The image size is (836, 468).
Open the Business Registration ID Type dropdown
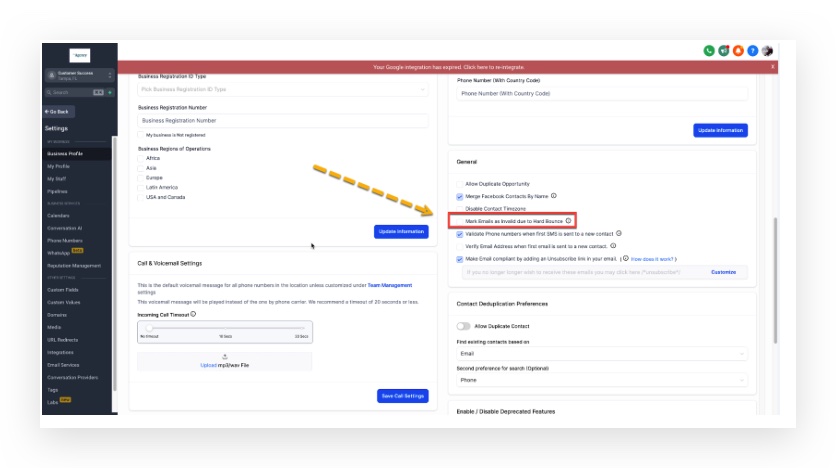(x=282, y=89)
